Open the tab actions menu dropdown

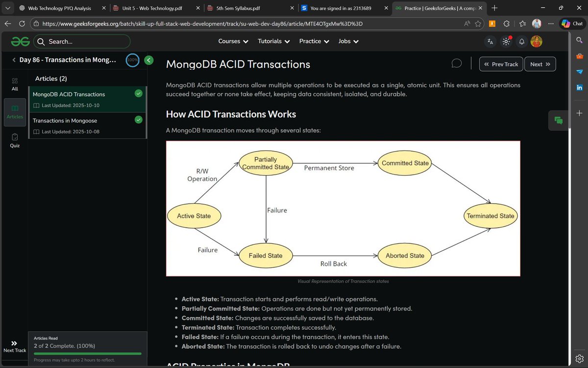[8, 8]
